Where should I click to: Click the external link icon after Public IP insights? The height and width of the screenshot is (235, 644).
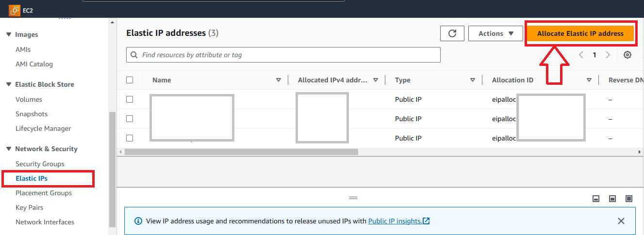[426, 221]
